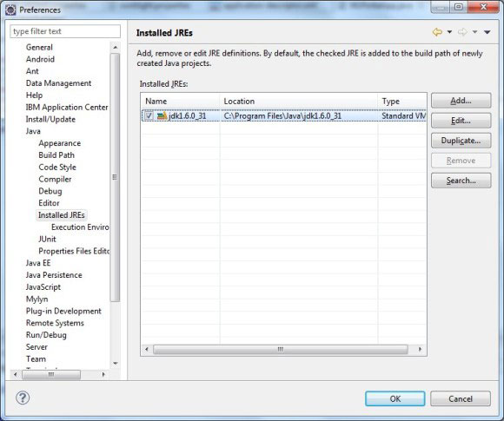Click JRE table scroll right arrow

[420, 349]
